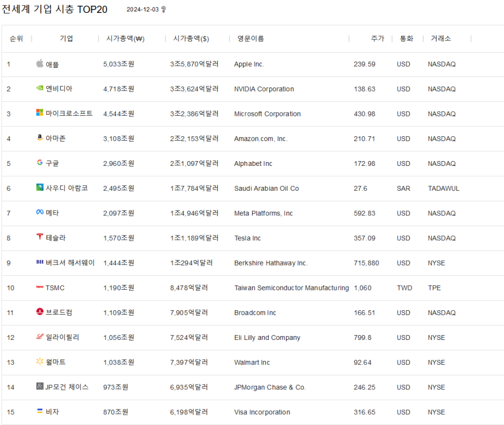
Task: Open the 테슬라 company link
Action: [x=55, y=238]
